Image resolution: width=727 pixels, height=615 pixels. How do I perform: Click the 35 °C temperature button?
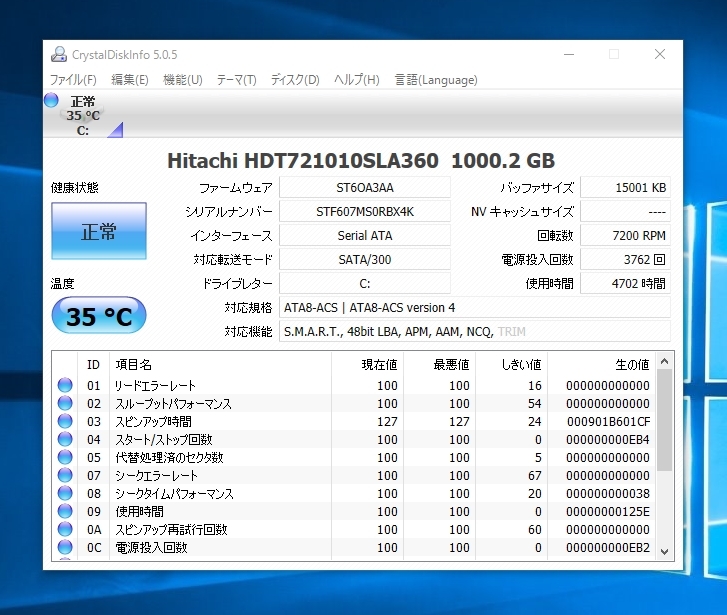pos(98,317)
